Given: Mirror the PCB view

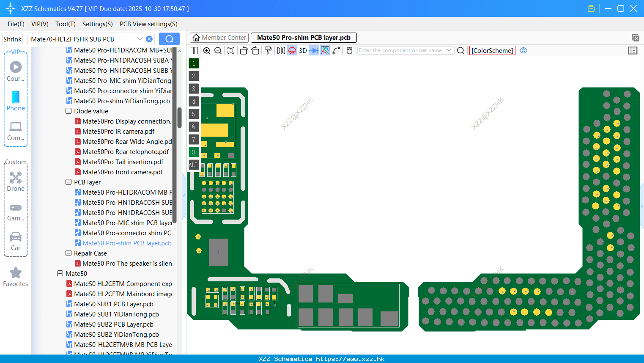Looking at the screenshot, I should tap(281, 50).
